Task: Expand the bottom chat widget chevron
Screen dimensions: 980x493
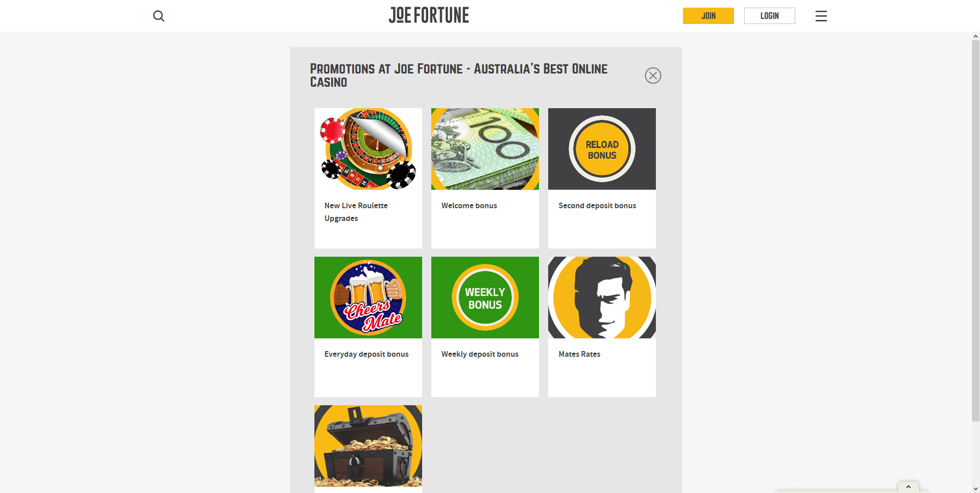Action: (x=909, y=487)
